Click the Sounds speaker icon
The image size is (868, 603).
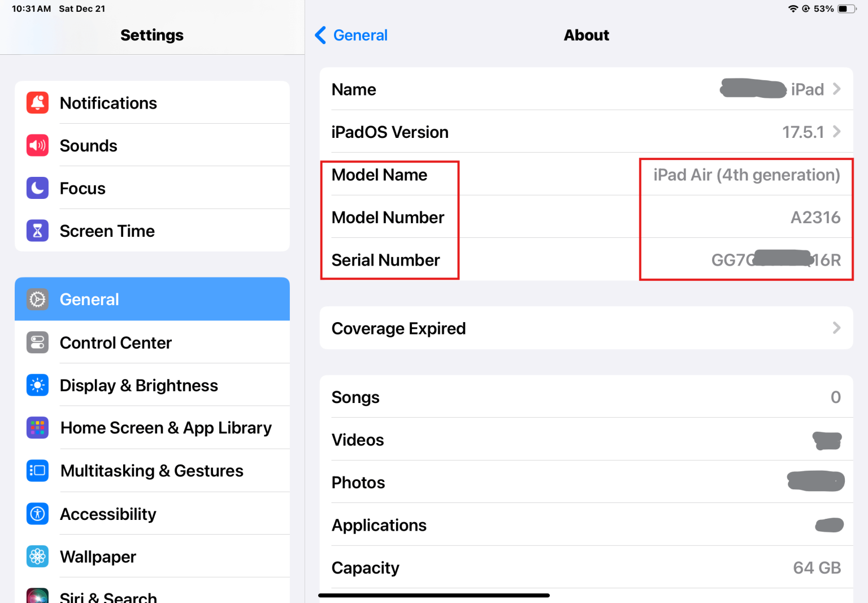click(37, 145)
